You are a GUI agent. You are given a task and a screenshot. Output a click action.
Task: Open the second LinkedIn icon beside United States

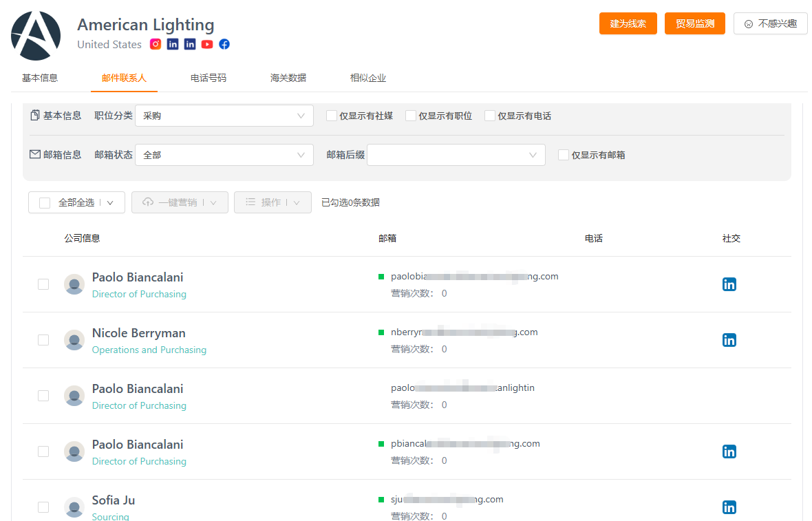pyautogui.click(x=190, y=44)
